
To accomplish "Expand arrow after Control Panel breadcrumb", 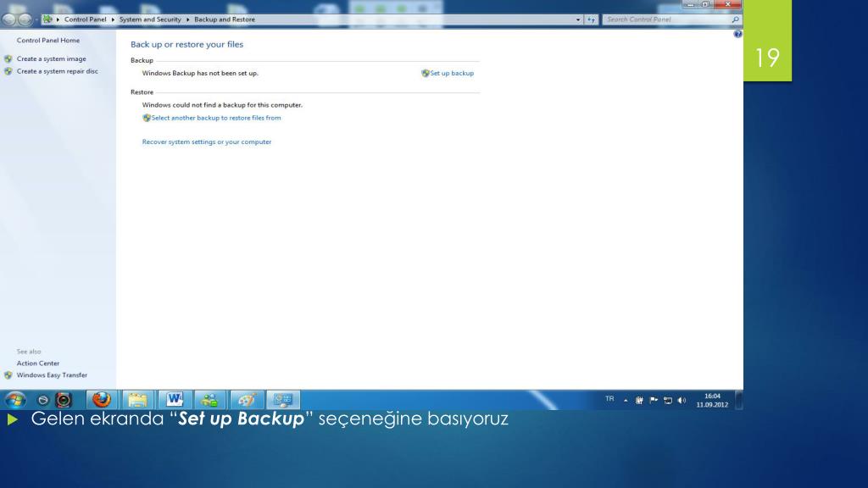I will [113, 19].
